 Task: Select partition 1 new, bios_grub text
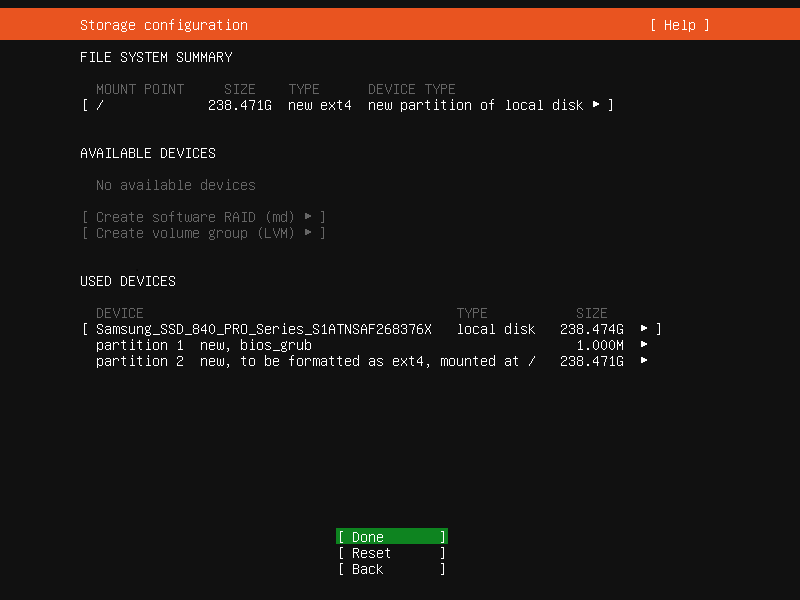point(204,345)
